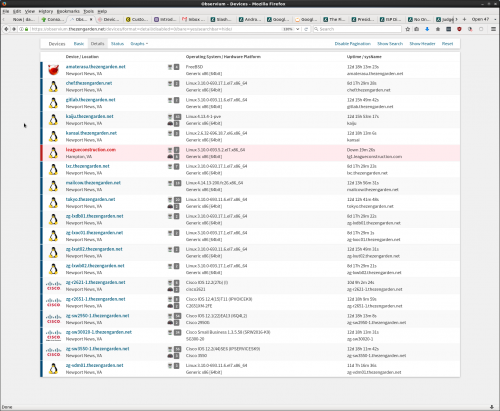
Task: Click the ports icon for kaiju.thezengarden.net
Action: click(x=170, y=117)
